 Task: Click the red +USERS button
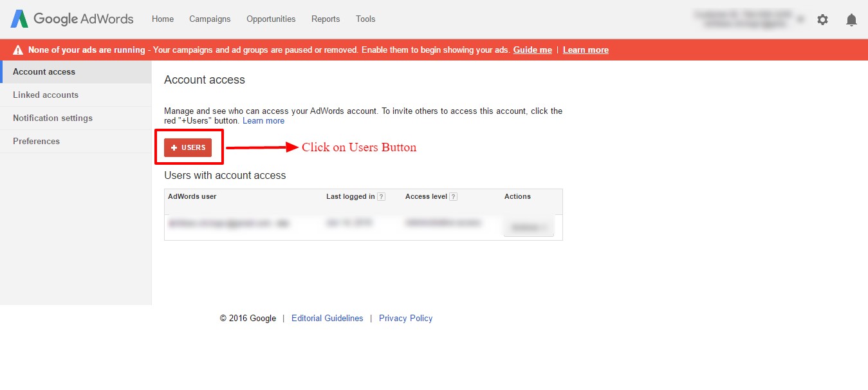click(188, 147)
